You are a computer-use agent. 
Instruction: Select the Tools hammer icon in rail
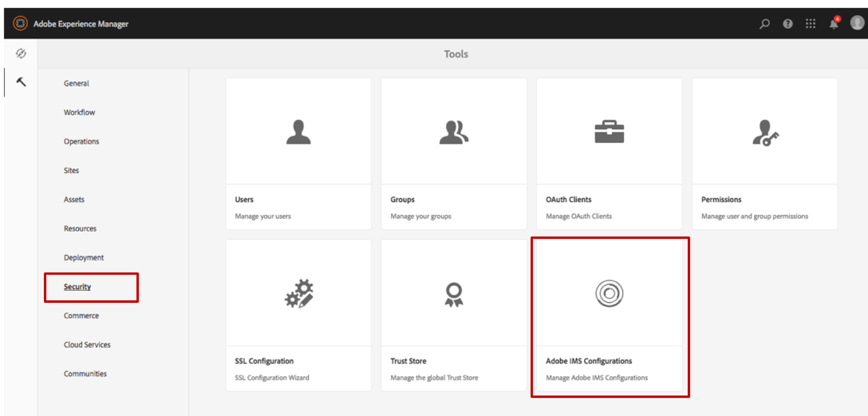(21, 82)
